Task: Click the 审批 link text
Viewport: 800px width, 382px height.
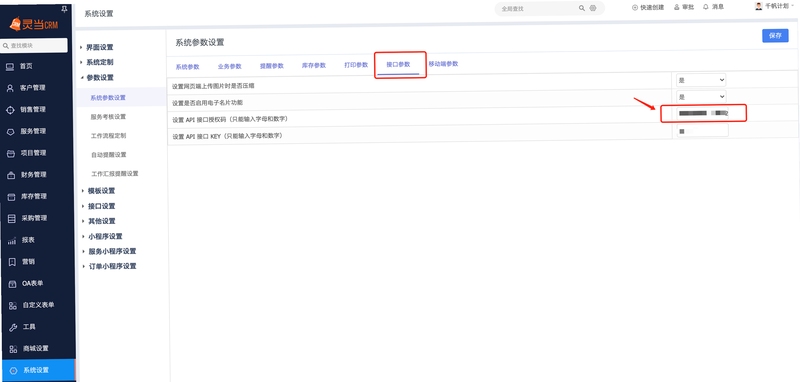Action: coord(687,8)
